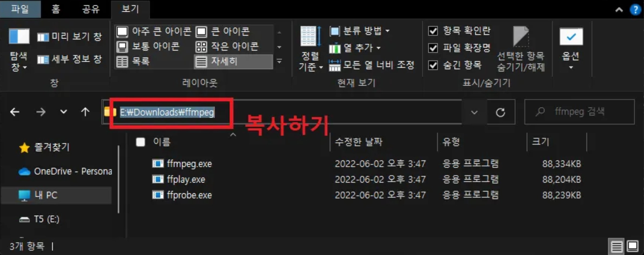The width and height of the screenshot is (644, 255).
Task: Choose 자세히 details layout
Action: coord(233,61)
